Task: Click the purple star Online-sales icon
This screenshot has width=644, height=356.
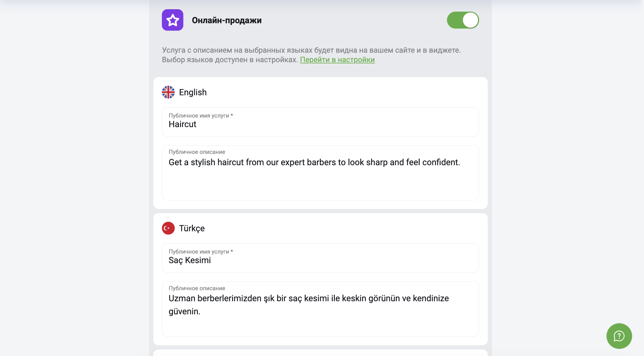Action: pos(173,20)
